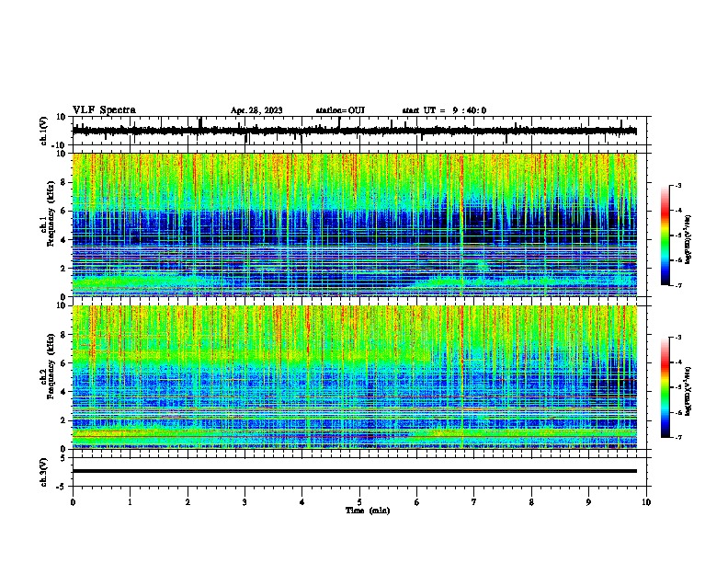
Task: Click the "VLF Spectra" title text
Action: [104, 110]
